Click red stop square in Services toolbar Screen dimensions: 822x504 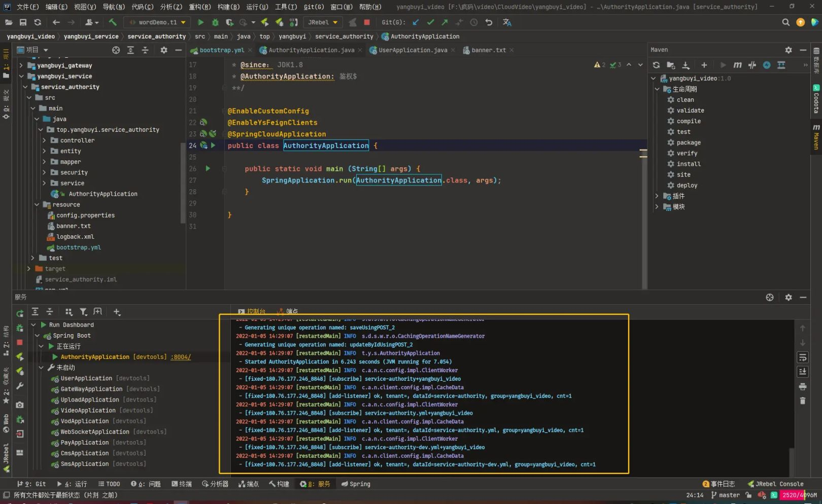point(20,342)
